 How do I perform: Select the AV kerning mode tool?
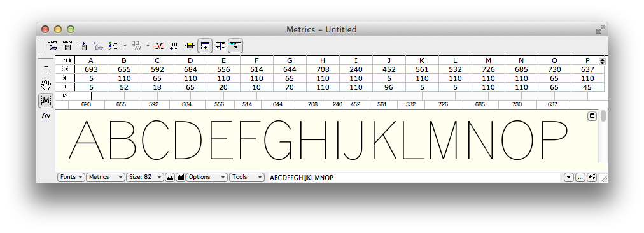click(x=46, y=116)
